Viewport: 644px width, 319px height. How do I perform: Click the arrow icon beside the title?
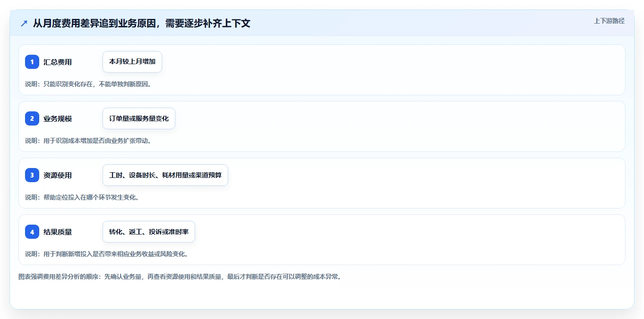pyautogui.click(x=24, y=24)
